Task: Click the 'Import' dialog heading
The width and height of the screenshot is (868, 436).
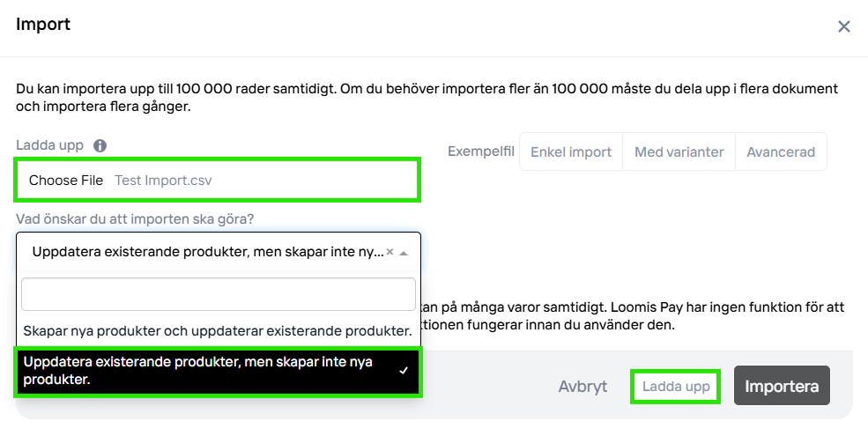Action: 43,25
